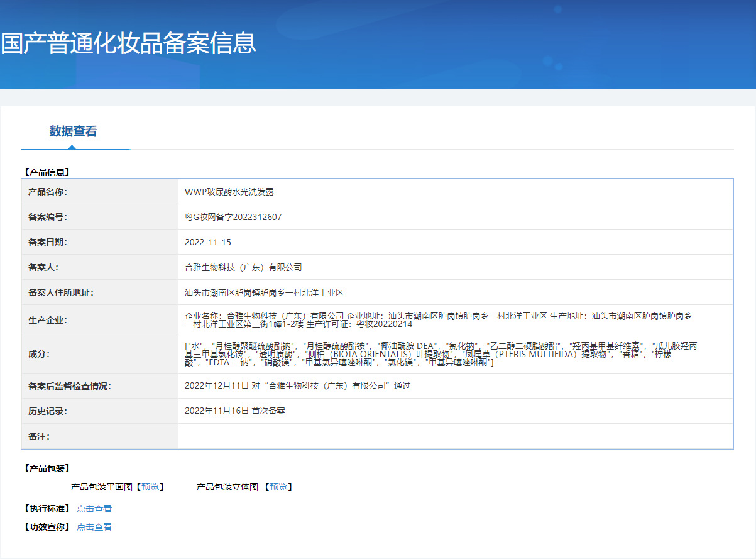This screenshot has height=559, width=756.
Task: Click the ingredients list beginning with "水"
Action: (442, 354)
